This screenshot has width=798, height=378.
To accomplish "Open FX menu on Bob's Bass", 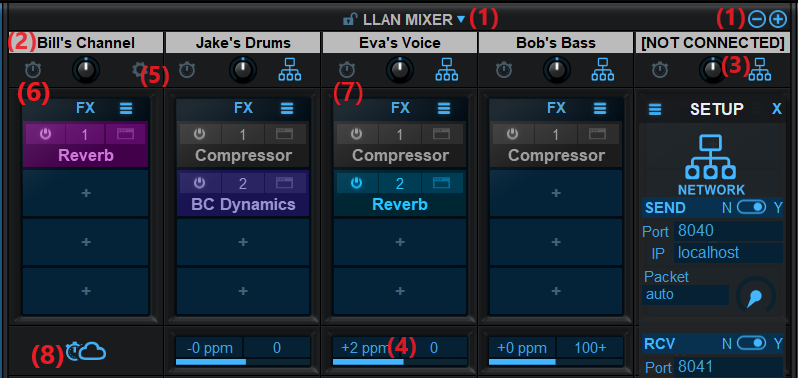I will (x=601, y=108).
